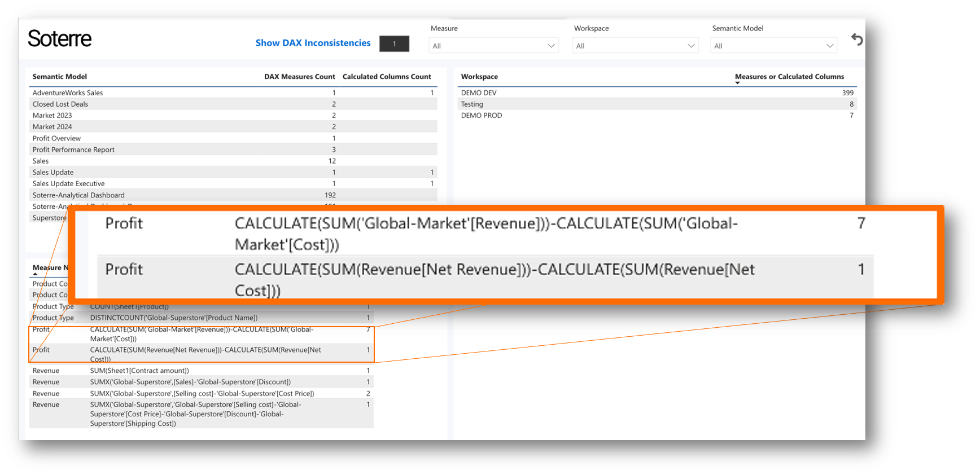Select the AdventureWorks Sales row
The height and width of the screenshot is (475, 980).
coord(68,93)
